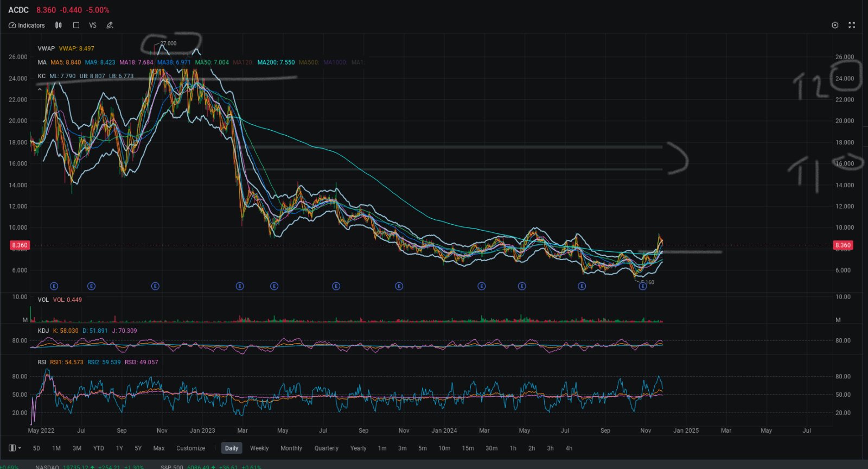Switch to Quarterly interval
This screenshot has height=469, width=868.
pos(326,448)
